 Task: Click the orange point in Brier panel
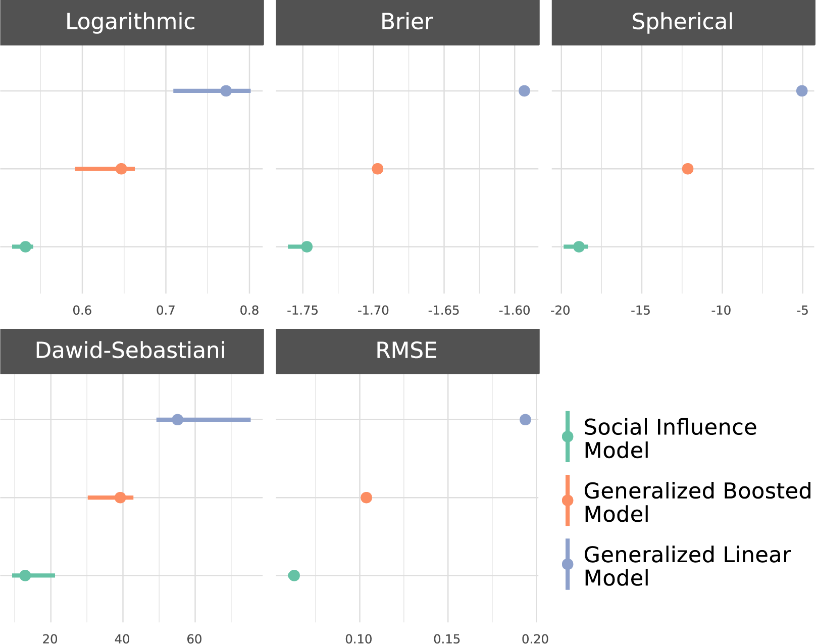point(378,169)
